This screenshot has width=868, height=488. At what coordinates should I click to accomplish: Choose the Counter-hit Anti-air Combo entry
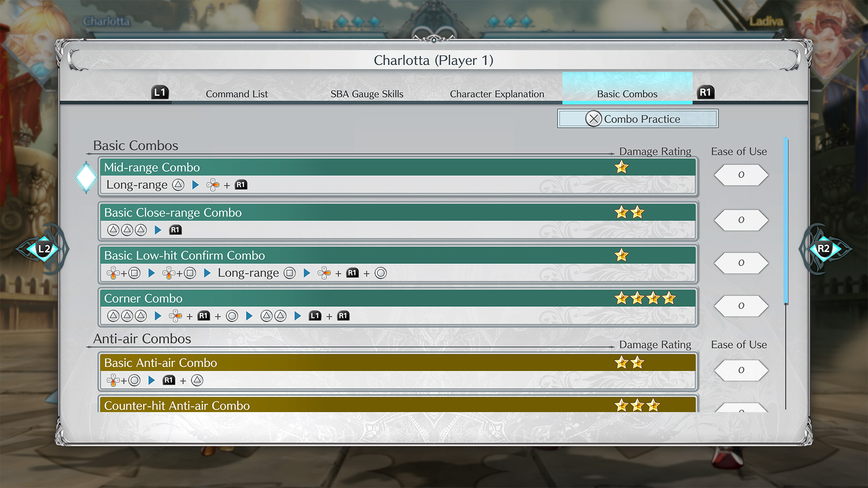click(398, 405)
